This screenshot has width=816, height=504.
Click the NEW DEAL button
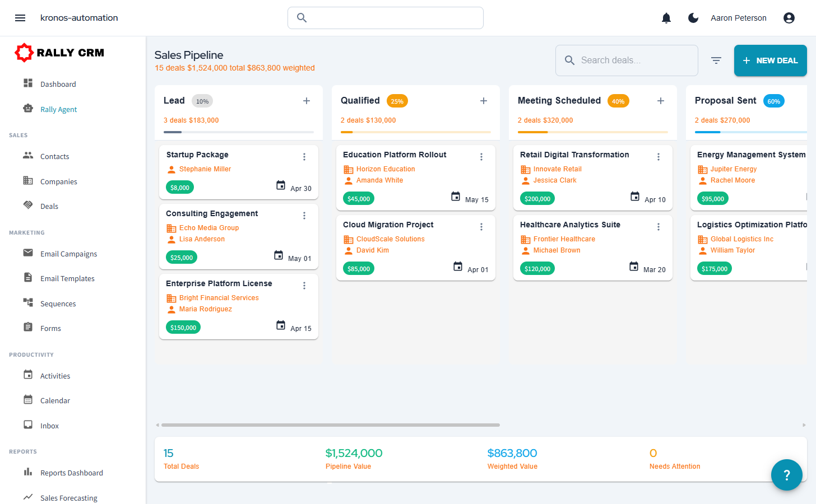coord(770,60)
